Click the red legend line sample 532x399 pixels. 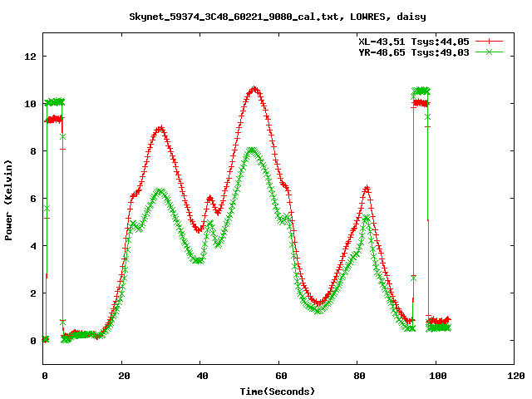(489, 42)
